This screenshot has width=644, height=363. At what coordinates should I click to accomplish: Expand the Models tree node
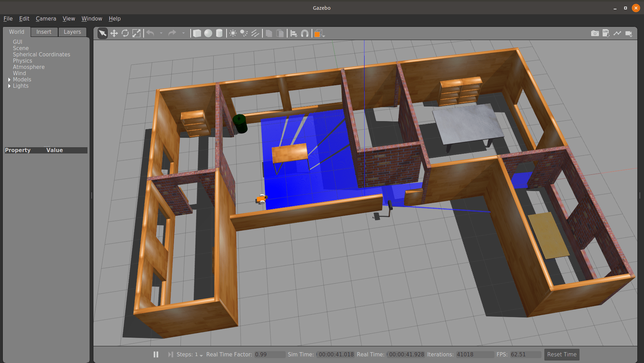[9, 80]
